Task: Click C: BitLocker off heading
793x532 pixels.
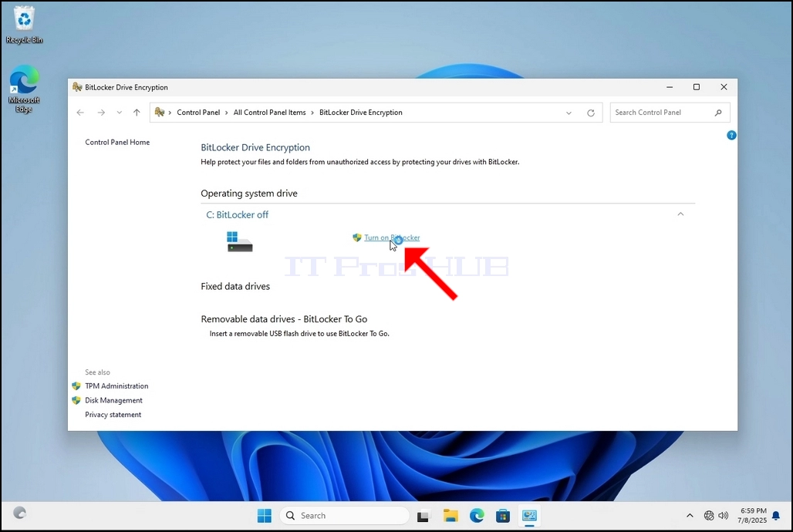Action: click(x=237, y=214)
